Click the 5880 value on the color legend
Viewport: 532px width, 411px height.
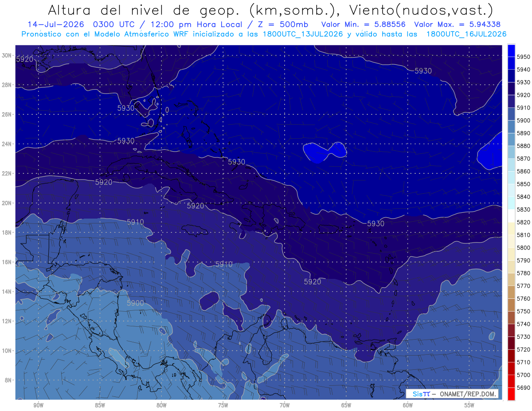(x=523, y=146)
